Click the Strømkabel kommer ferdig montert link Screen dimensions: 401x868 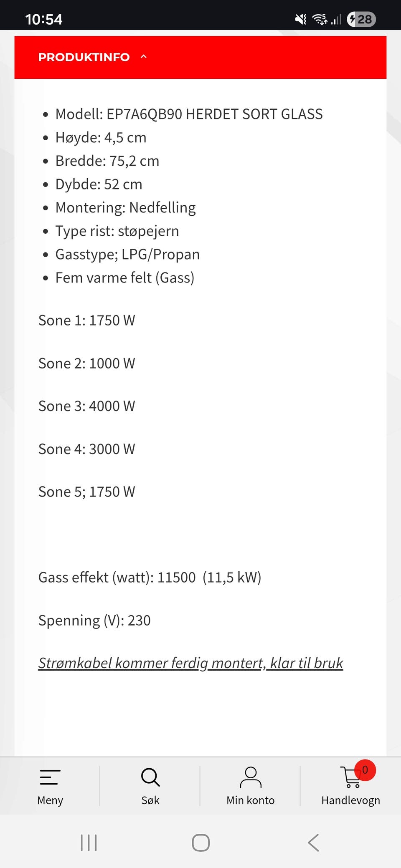point(190,663)
